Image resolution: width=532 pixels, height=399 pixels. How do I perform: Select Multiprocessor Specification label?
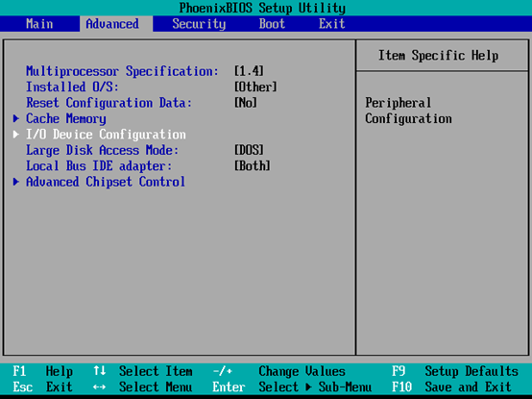point(123,72)
